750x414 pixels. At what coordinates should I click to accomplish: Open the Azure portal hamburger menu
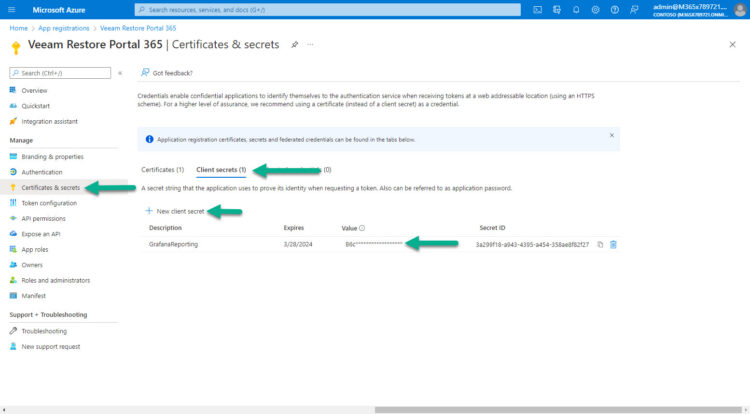point(11,10)
